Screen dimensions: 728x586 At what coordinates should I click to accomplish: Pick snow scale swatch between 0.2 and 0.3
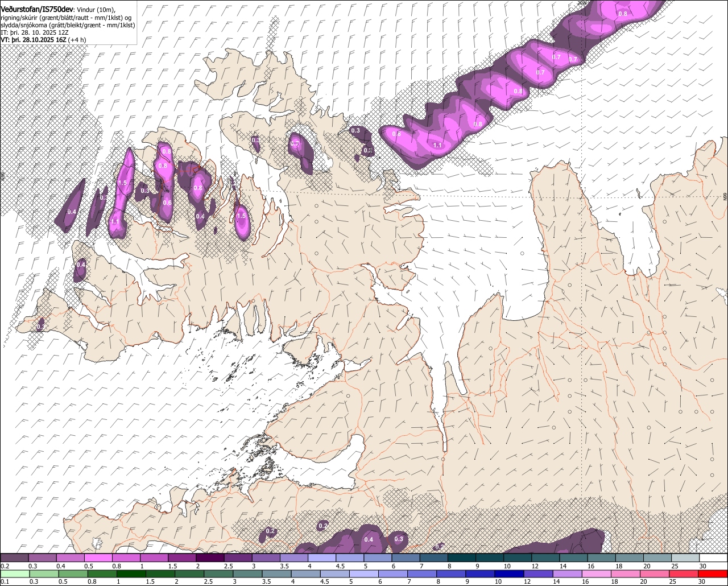coord(14,558)
